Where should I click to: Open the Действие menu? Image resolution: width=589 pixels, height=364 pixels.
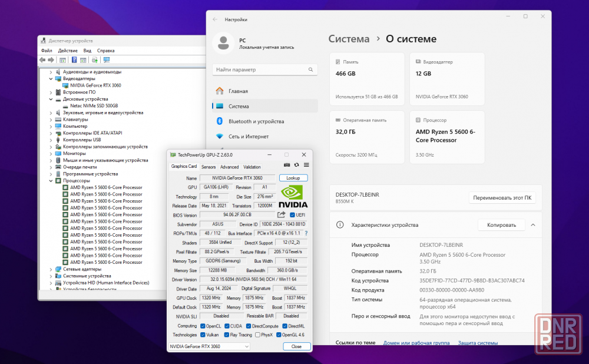pos(68,51)
